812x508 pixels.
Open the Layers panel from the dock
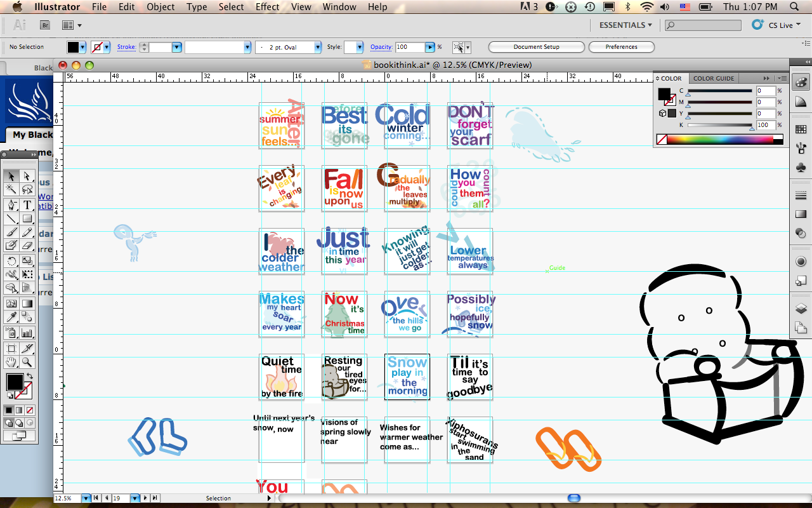(x=801, y=309)
